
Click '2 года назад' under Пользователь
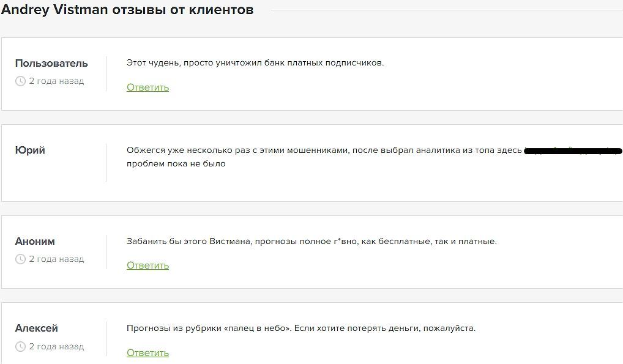click(56, 81)
